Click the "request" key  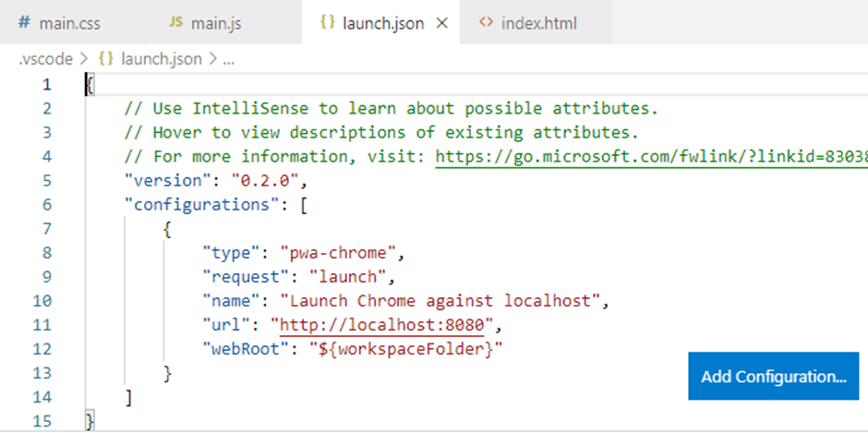(x=246, y=277)
